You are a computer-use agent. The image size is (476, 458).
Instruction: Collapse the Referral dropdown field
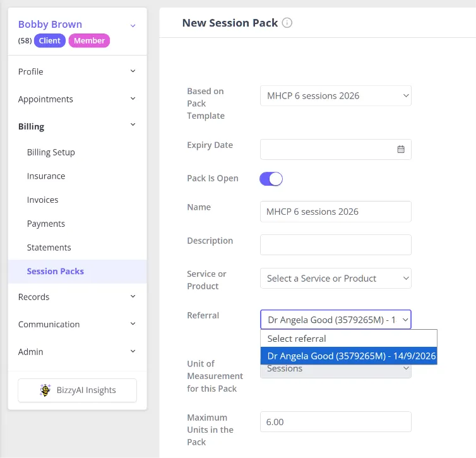click(335, 320)
